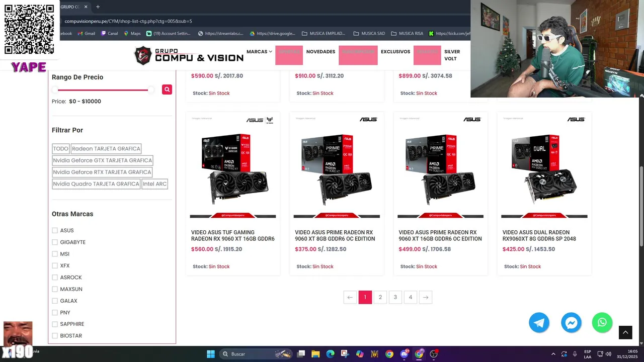Check the BIOSTAR brand filter

click(55, 336)
